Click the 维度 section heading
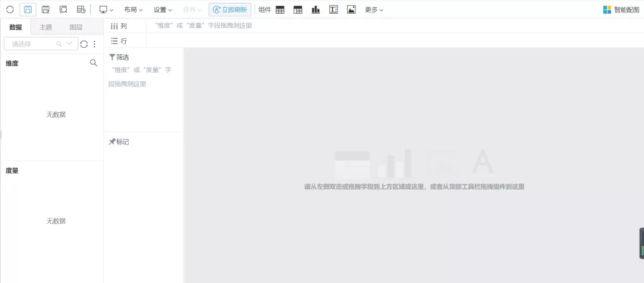Image resolution: width=644 pixels, height=283 pixels. point(12,63)
